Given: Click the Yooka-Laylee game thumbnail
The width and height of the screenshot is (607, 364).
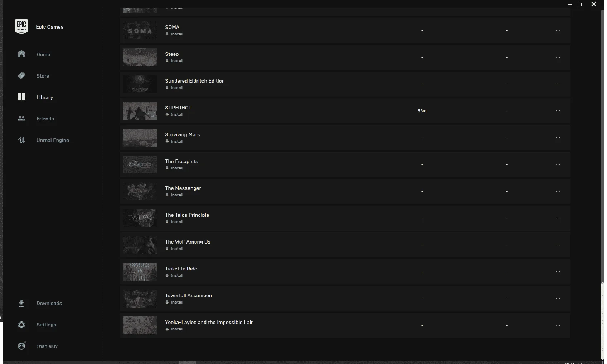Looking at the screenshot, I should pos(140,325).
